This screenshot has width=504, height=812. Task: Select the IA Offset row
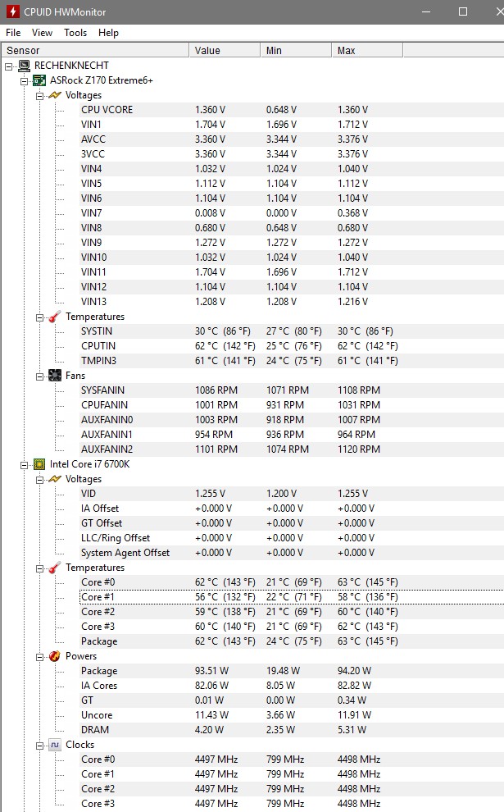(291, 509)
